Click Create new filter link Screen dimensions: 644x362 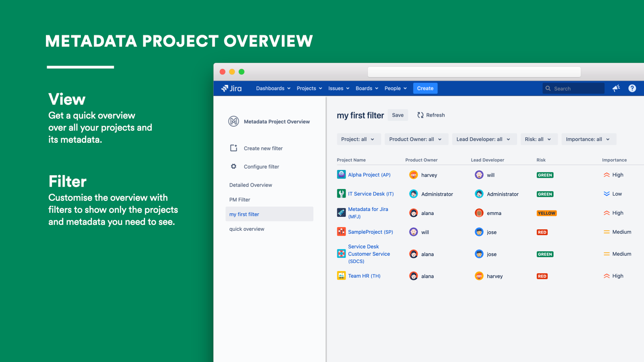(263, 148)
